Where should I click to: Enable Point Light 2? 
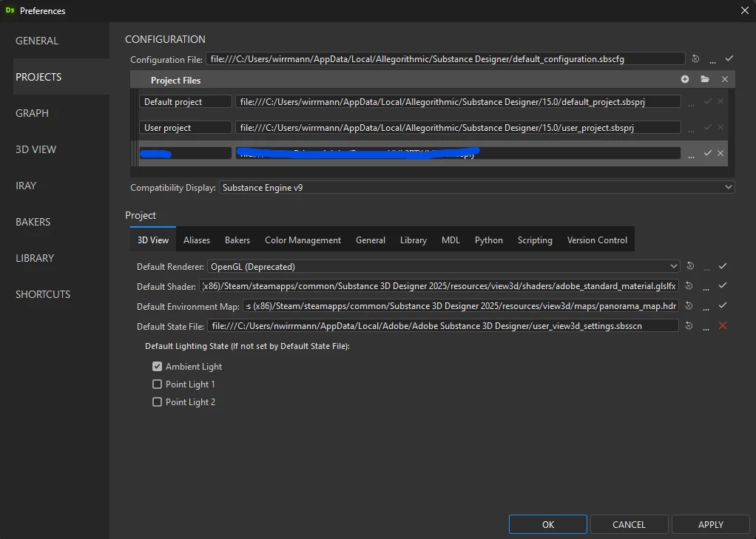click(x=157, y=401)
